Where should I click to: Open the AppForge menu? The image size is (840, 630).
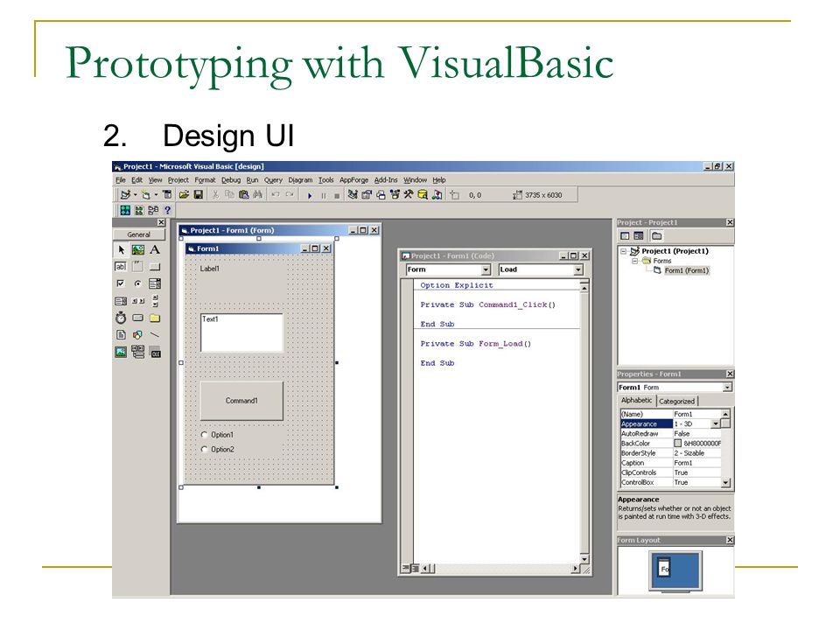[x=353, y=180]
